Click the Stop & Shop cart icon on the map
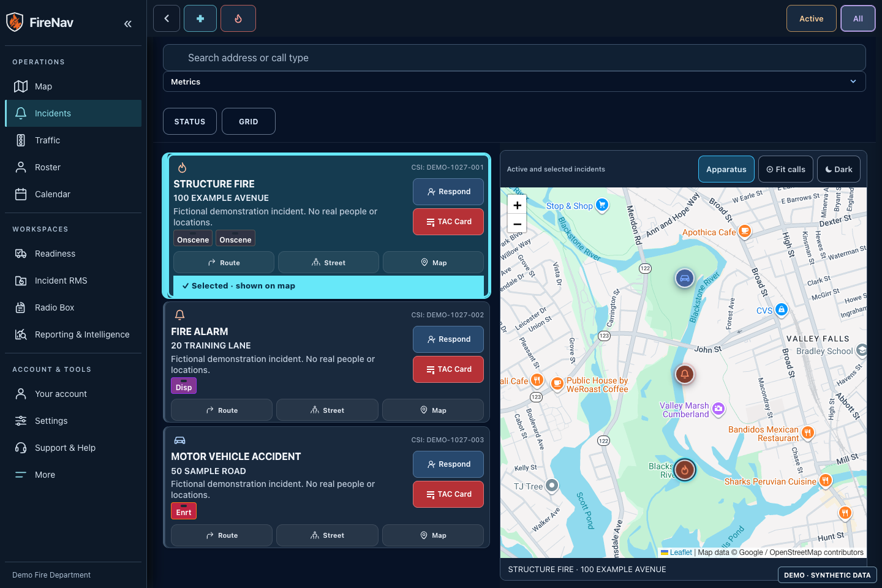This screenshot has width=882, height=588. pyautogui.click(x=602, y=205)
